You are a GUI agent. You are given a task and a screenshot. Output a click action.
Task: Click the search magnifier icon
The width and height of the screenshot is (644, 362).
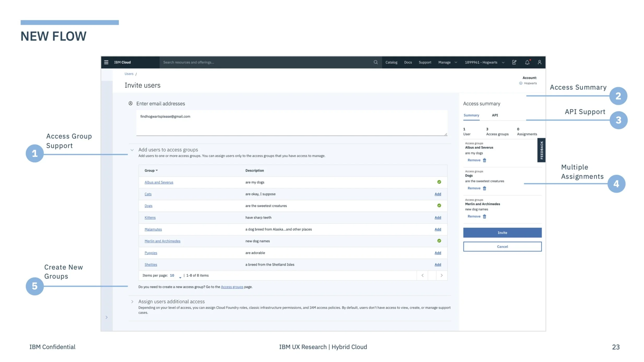tap(375, 62)
